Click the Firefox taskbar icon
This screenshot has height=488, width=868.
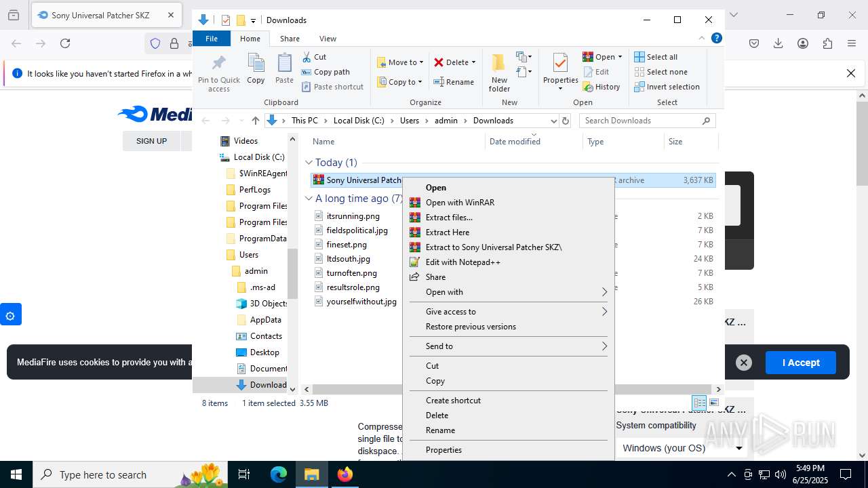click(345, 474)
